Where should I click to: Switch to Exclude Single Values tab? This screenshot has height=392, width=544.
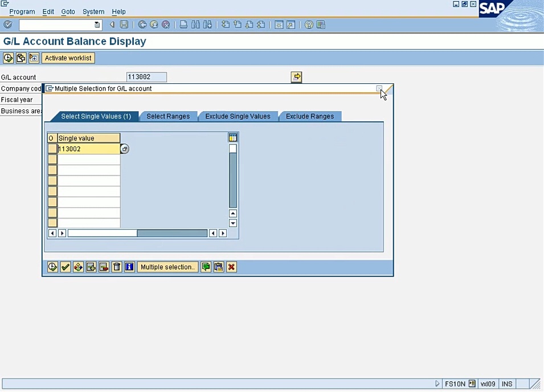pos(238,116)
